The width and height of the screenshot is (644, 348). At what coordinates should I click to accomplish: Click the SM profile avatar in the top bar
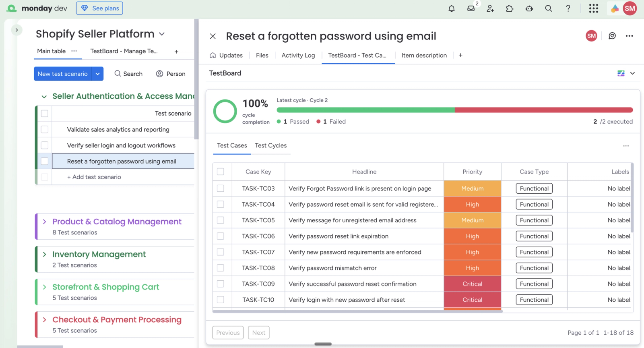tap(630, 8)
